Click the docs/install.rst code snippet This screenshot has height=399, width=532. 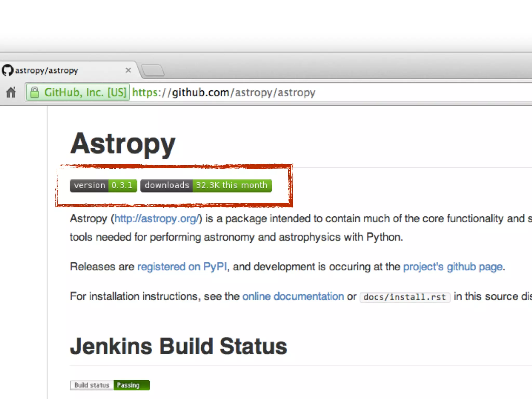tap(405, 297)
